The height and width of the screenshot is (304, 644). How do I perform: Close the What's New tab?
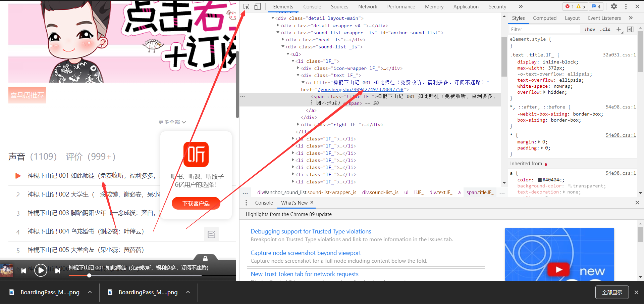point(312,203)
